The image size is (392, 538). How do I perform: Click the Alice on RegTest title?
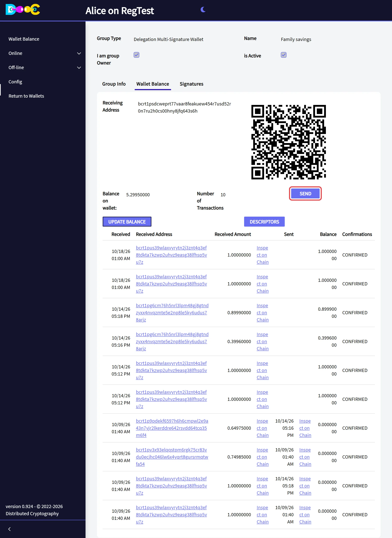tap(120, 11)
